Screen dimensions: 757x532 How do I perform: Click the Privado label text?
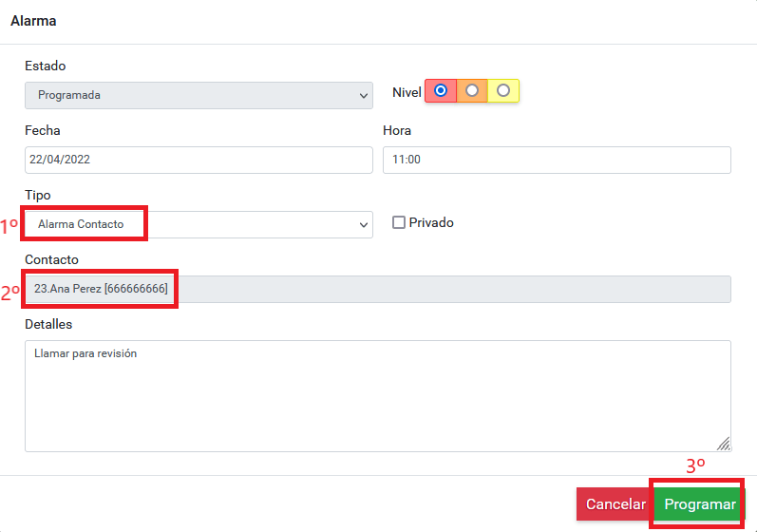click(x=431, y=222)
